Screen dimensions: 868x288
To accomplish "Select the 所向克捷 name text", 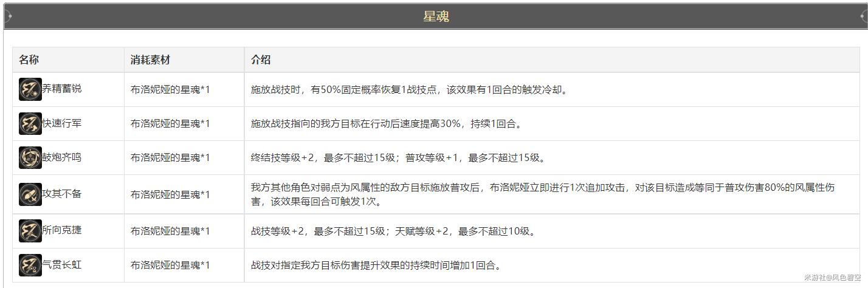I will click(x=61, y=230).
